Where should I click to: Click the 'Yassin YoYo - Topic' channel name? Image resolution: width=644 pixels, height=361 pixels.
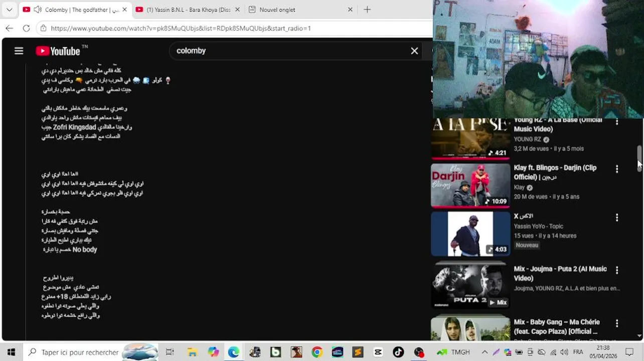click(x=538, y=226)
